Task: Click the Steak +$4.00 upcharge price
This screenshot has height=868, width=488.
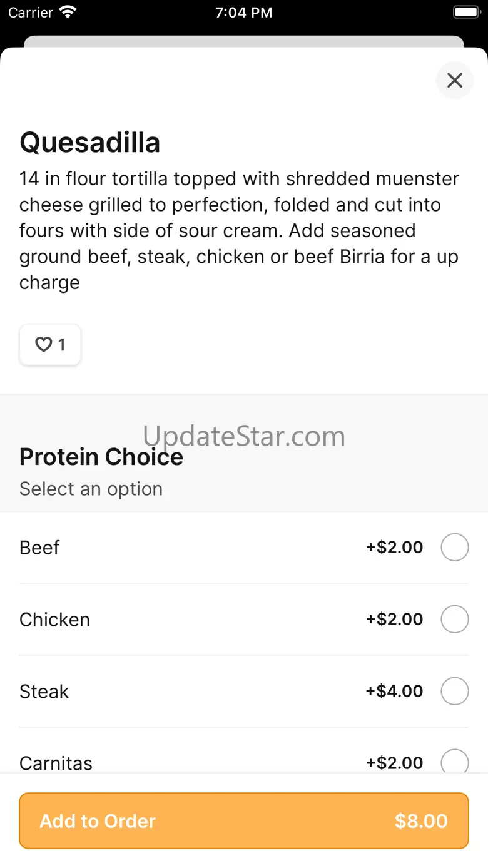Action: click(x=395, y=692)
